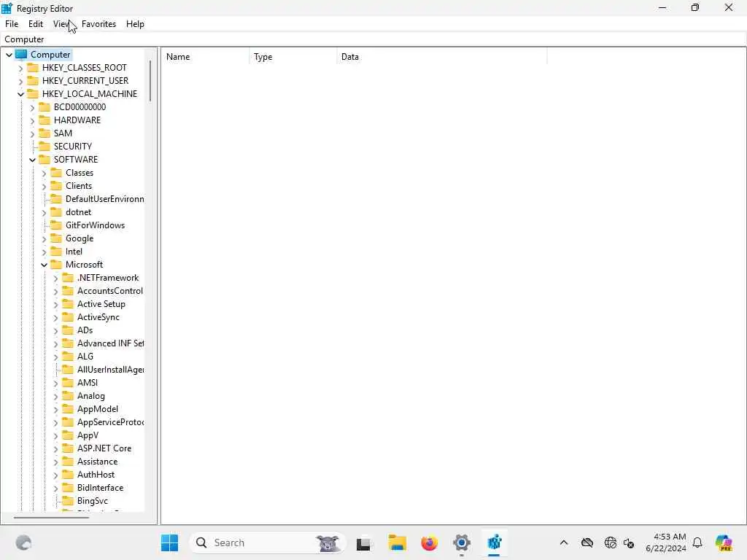Open the notification bell
The image size is (747, 560).
(x=697, y=542)
